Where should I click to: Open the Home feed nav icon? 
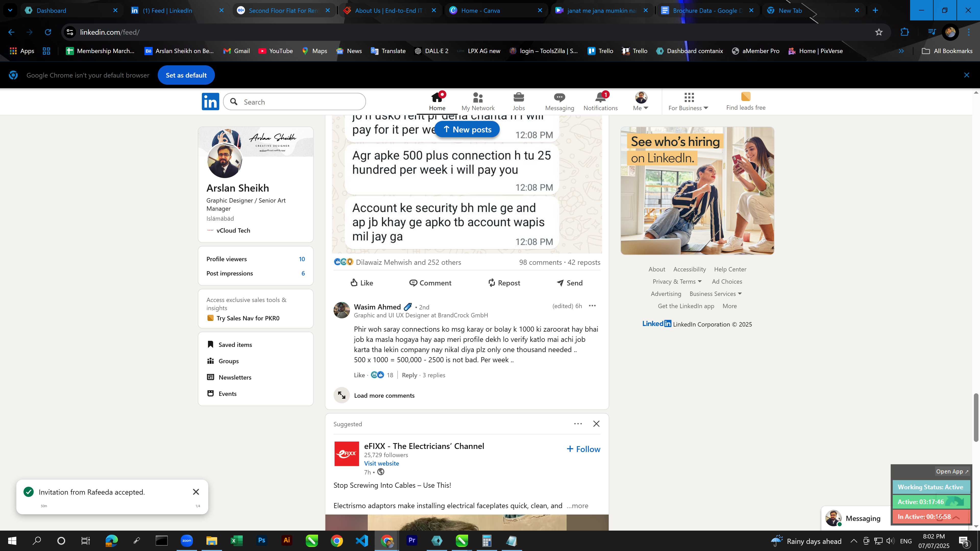pos(437,102)
